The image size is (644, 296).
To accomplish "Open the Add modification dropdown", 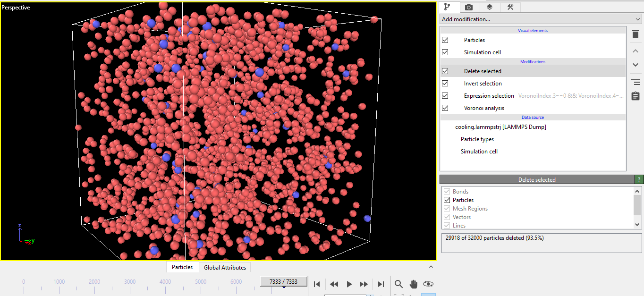I will click(x=541, y=19).
